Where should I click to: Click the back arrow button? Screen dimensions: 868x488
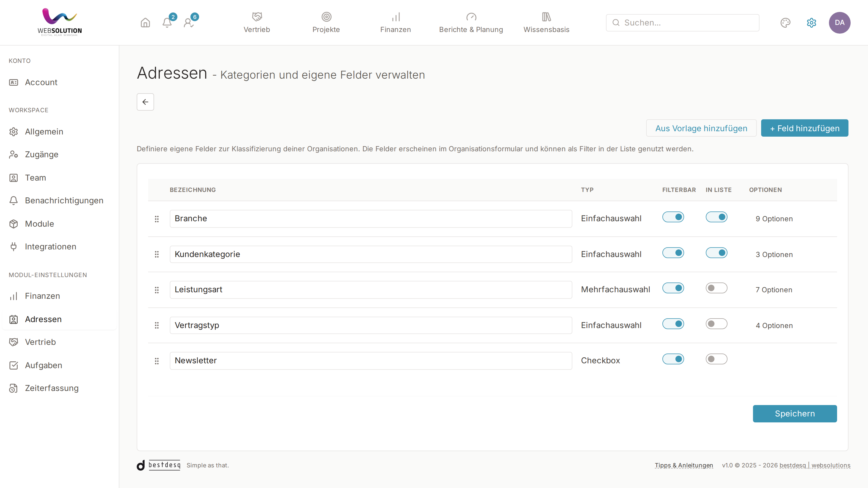(x=145, y=102)
